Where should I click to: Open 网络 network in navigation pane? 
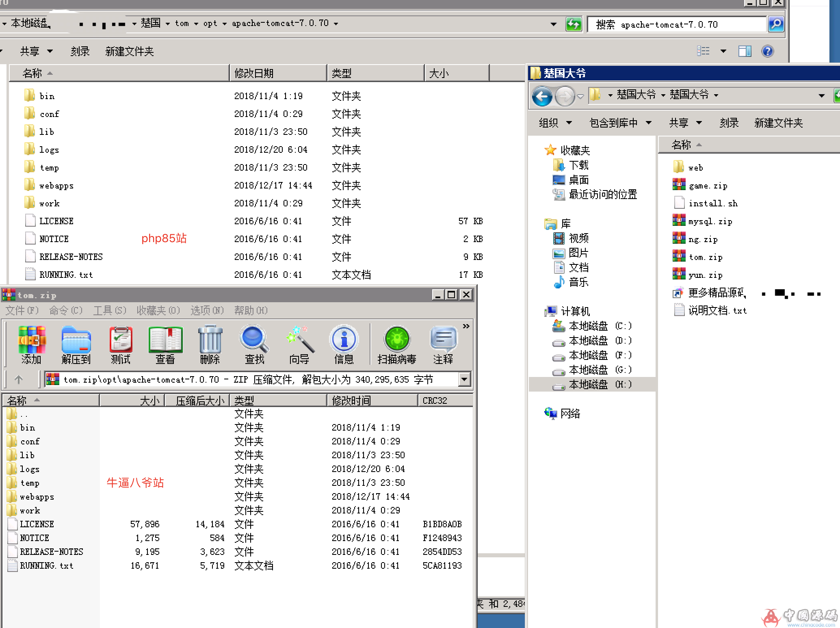tap(562, 414)
